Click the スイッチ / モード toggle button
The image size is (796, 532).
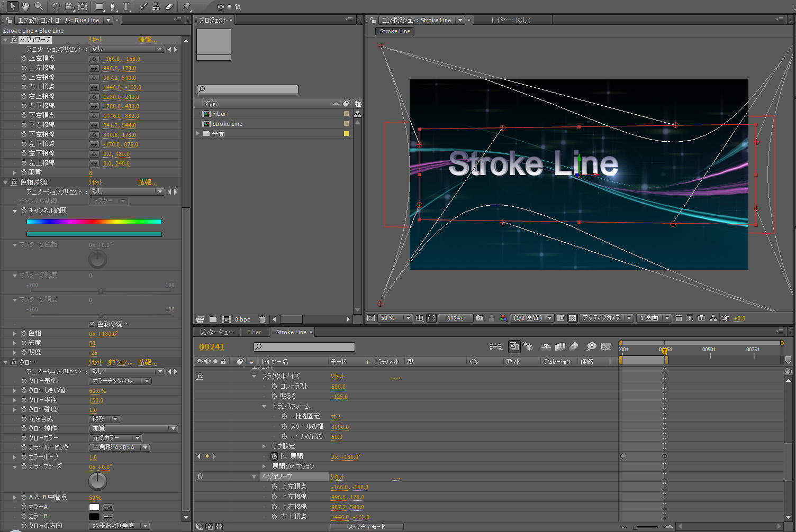pos(367,527)
